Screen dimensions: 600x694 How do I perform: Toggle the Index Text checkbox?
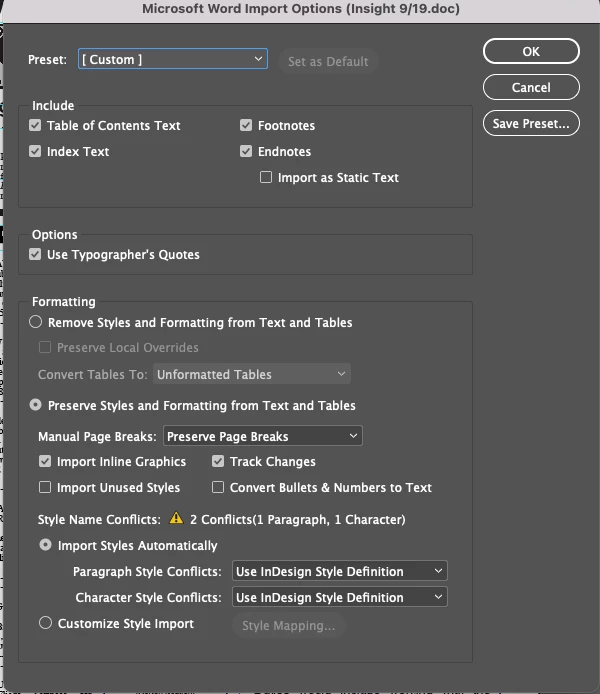click(35, 151)
